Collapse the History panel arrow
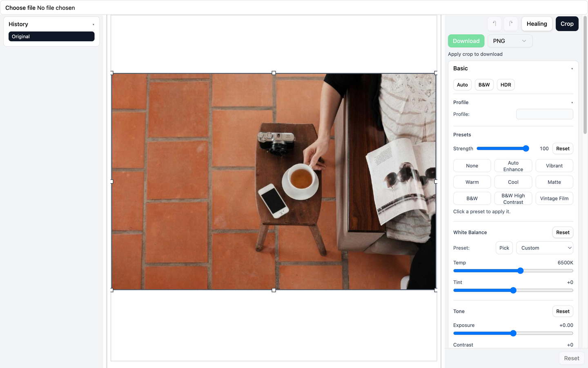Image resolution: width=588 pixels, height=368 pixels. 93,25
